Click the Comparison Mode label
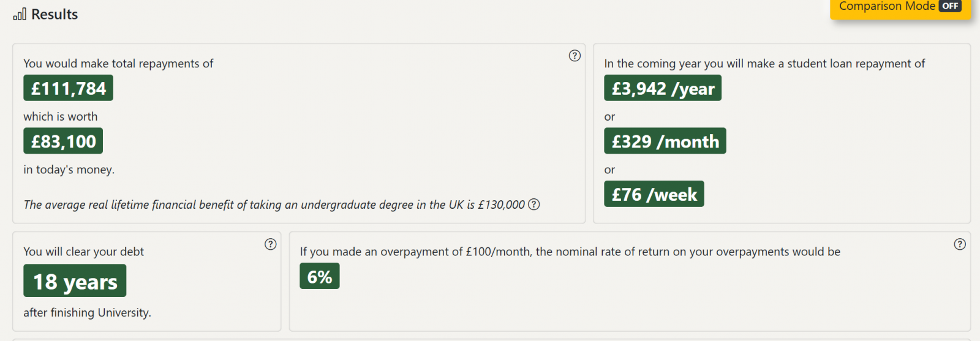This screenshot has height=341, width=980. pyautogui.click(x=887, y=6)
